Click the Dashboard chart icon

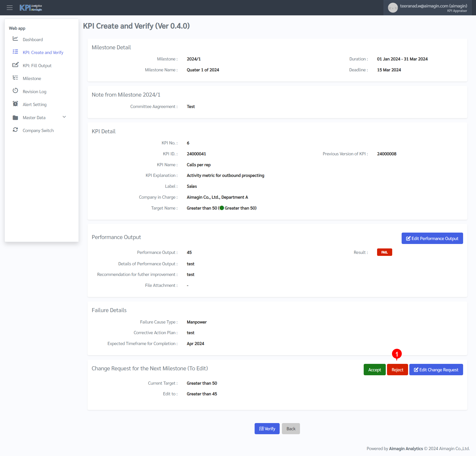[15, 39]
